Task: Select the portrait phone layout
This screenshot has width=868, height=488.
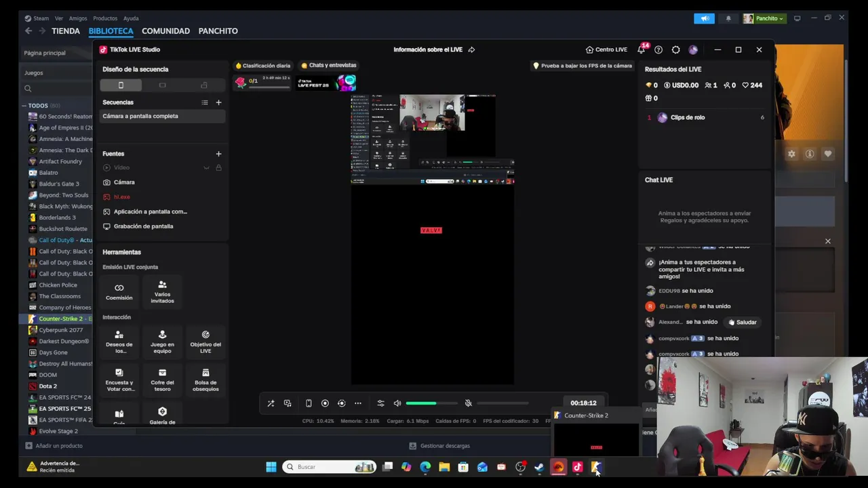Action: pyautogui.click(x=121, y=85)
